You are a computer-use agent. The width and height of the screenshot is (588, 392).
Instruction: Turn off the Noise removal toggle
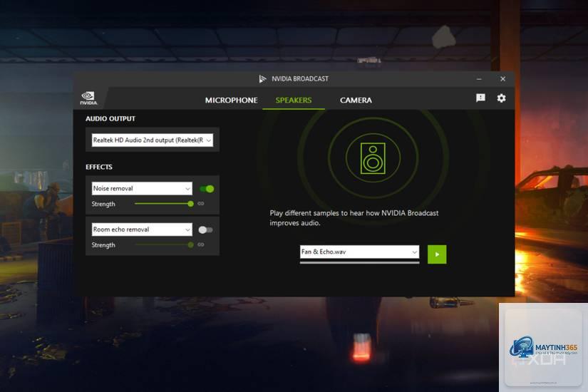point(207,189)
